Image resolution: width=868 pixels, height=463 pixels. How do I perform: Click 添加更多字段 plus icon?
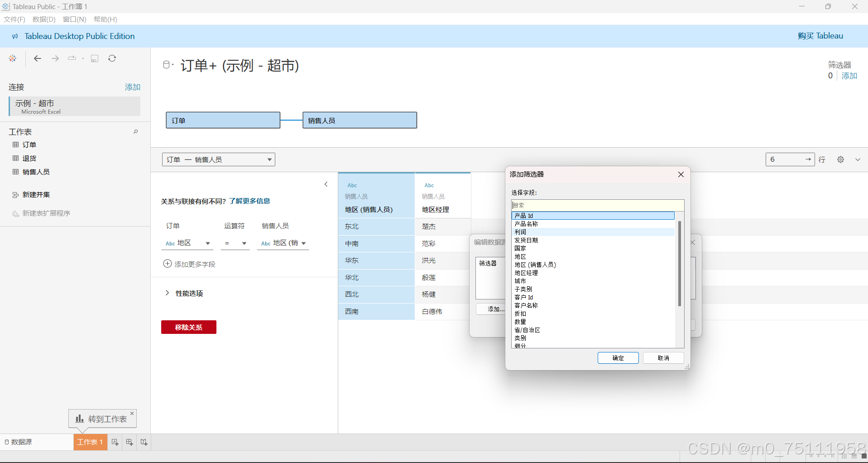pyautogui.click(x=167, y=264)
